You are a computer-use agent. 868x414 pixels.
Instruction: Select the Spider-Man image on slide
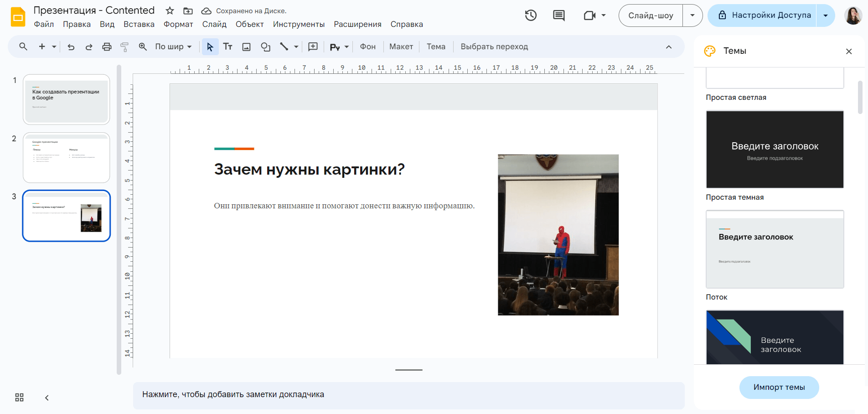click(x=558, y=235)
